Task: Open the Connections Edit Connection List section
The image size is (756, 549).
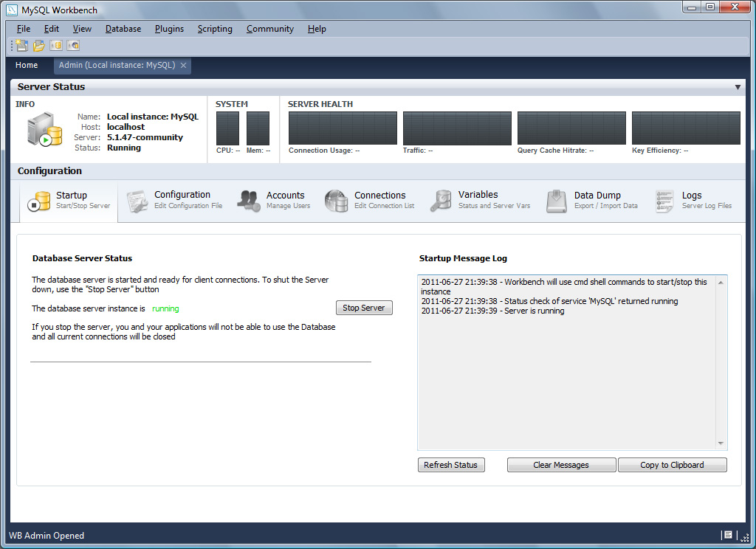Action: 370,201
